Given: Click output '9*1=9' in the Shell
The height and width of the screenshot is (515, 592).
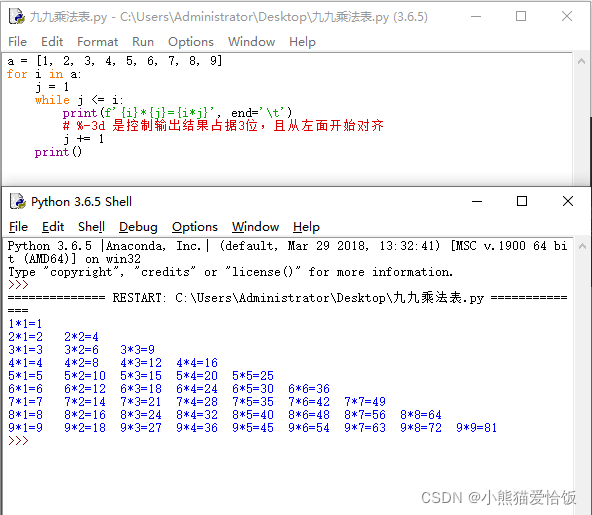Looking at the screenshot, I should [x=25, y=427].
